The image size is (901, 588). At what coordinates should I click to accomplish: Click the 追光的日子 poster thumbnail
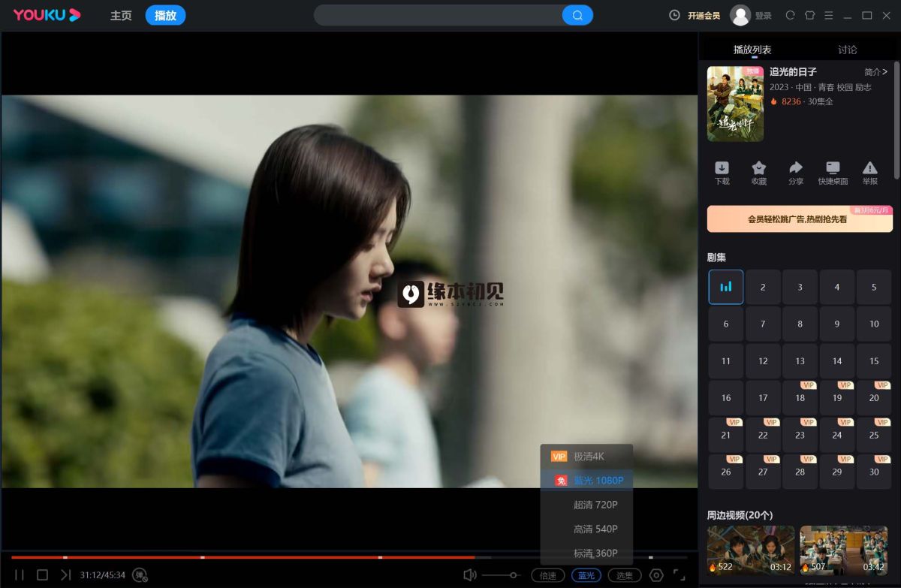click(x=735, y=104)
